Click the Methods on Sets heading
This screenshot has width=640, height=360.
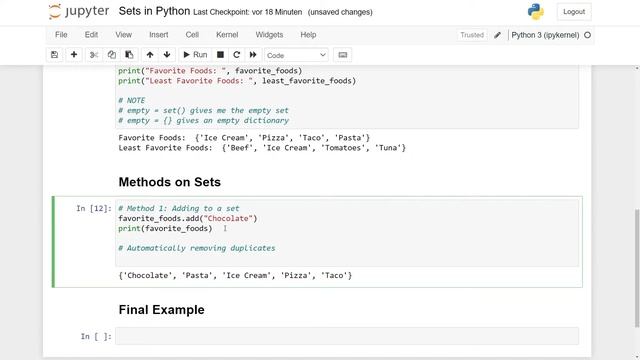[x=169, y=182]
